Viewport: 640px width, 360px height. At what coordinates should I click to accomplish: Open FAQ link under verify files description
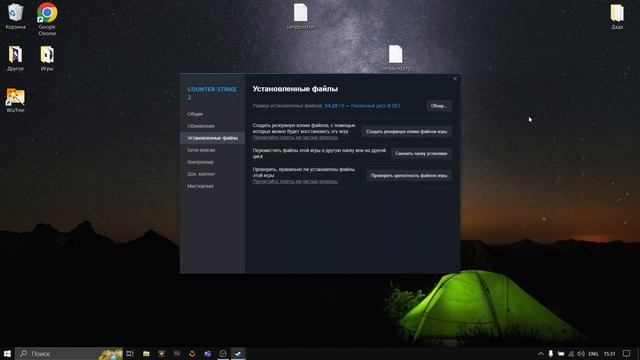pos(295,182)
